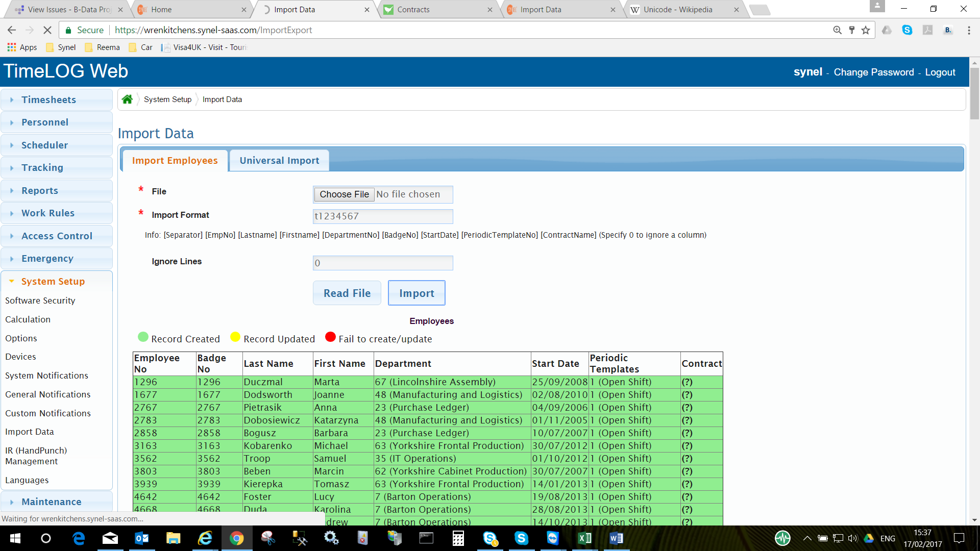980x551 pixels.
Task: Switch to the View Issues browser tab
Action: [x=69, y=10]
